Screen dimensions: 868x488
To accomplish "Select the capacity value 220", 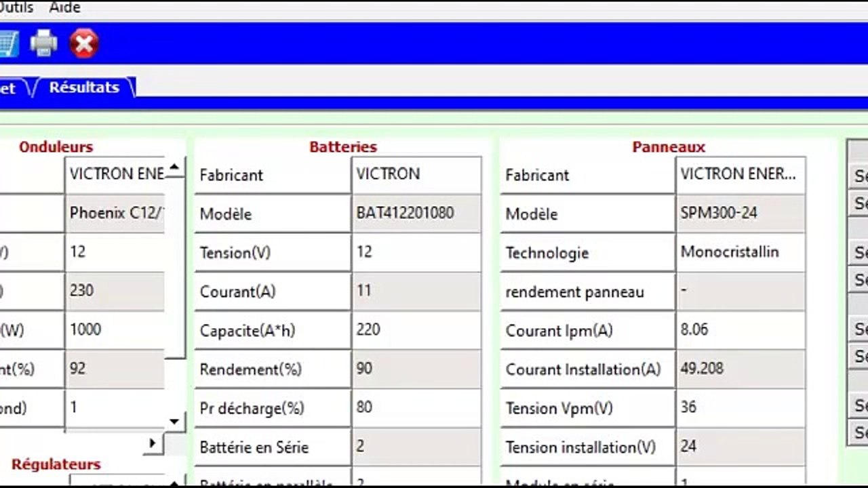I will coord(416,330).
